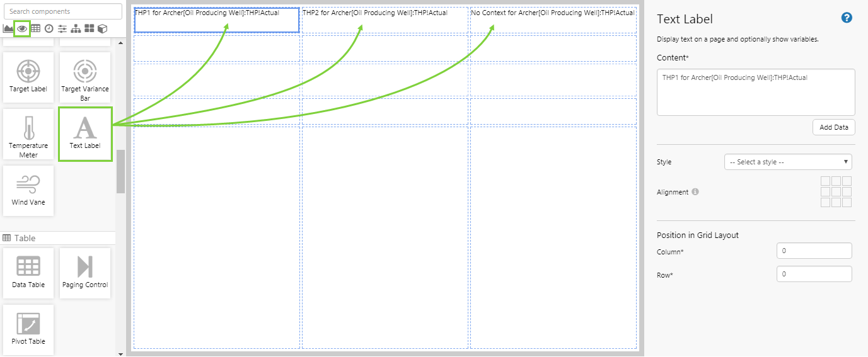868x357 pixels.
Task: Open the hierarchy tree category icon
Action: pos(76,28)
